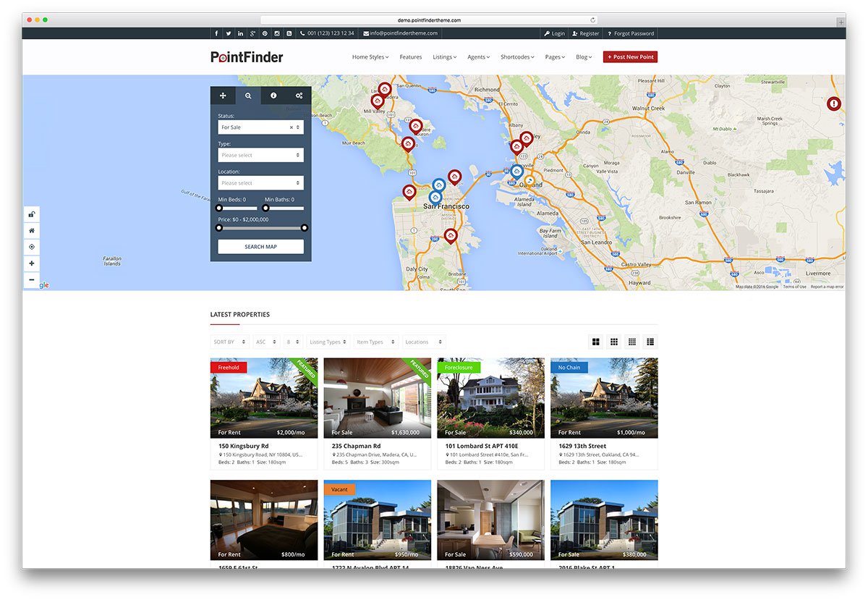The width and height of the screenshot is (868, 600).
Task: Open the 101 Lombard St APT 410E photo
Action: 490,398
